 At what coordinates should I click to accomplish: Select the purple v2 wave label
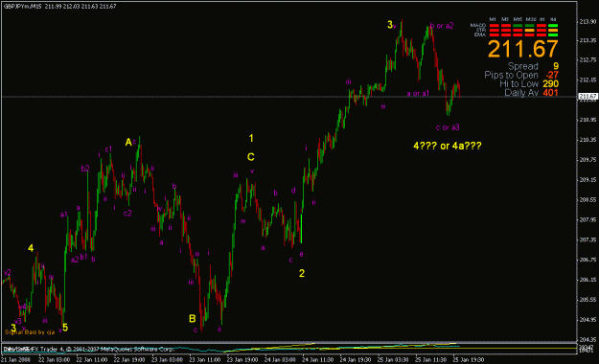(8, 273)
